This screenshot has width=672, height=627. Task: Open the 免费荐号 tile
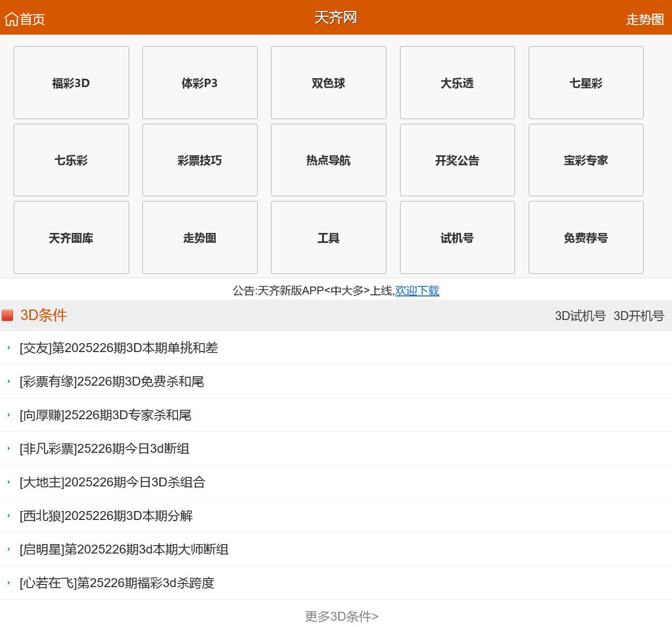pyautogui.click(x=586, y=238)
